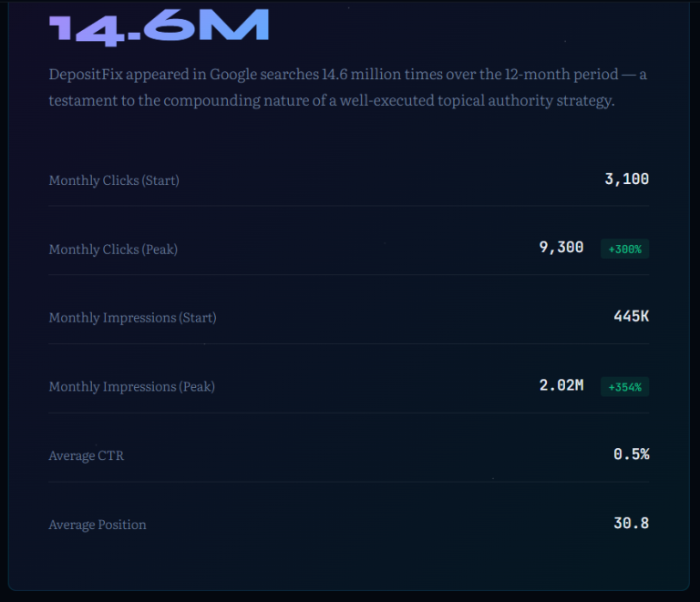This screenshot has width=700, height=602.
Task: Select the 2.02M peak impressions value
Action: pos(561,385)
